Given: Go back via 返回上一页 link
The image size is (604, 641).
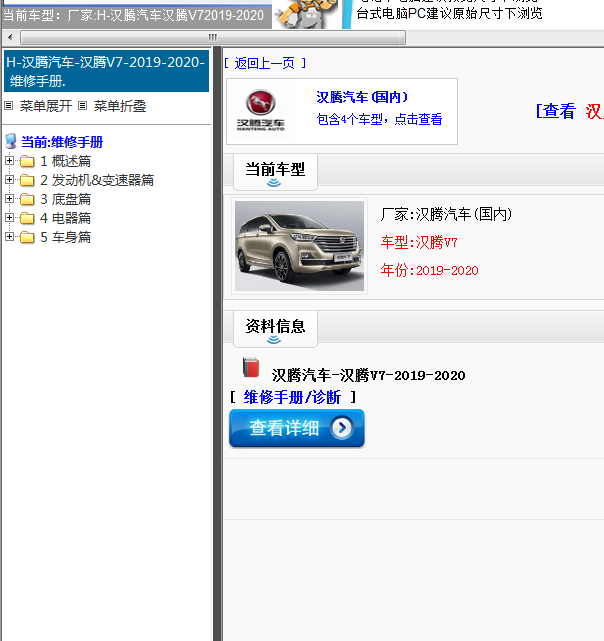Looking at the screenshot, I should pos(265,63).
